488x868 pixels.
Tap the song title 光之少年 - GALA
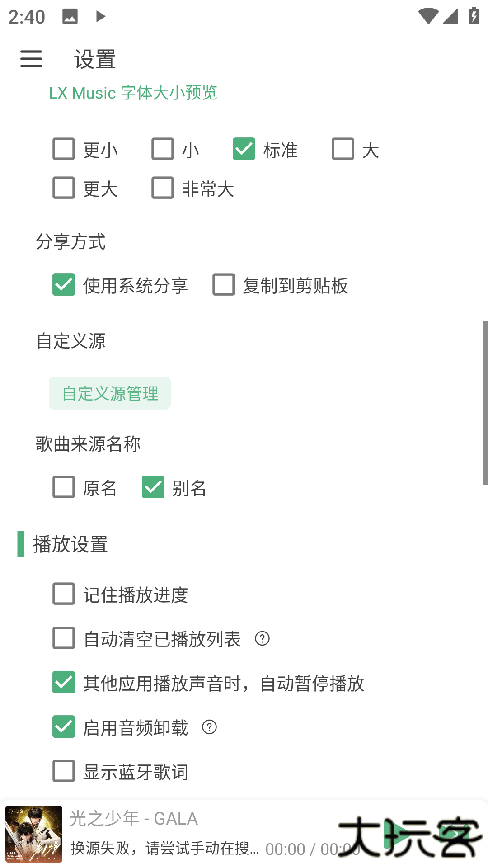[x=134, y=818]
